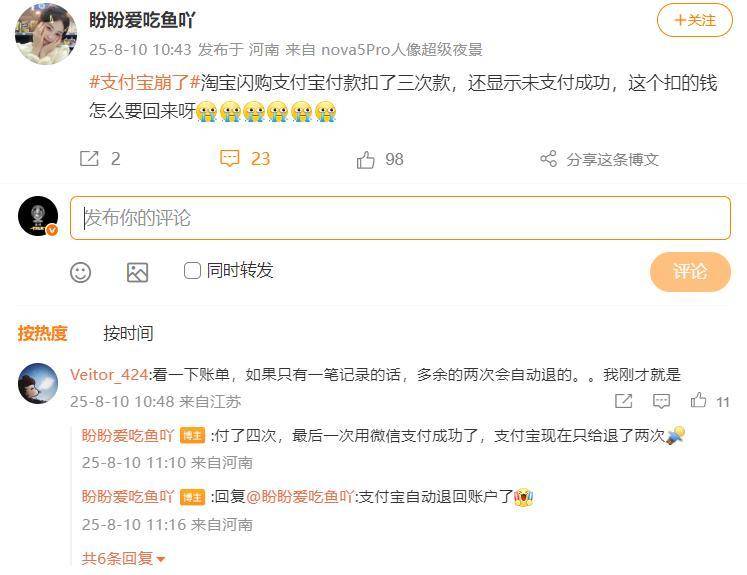Open comments via the 23 comment icon
This screenshot has width=747, height=575.
[x=229, y=159]
